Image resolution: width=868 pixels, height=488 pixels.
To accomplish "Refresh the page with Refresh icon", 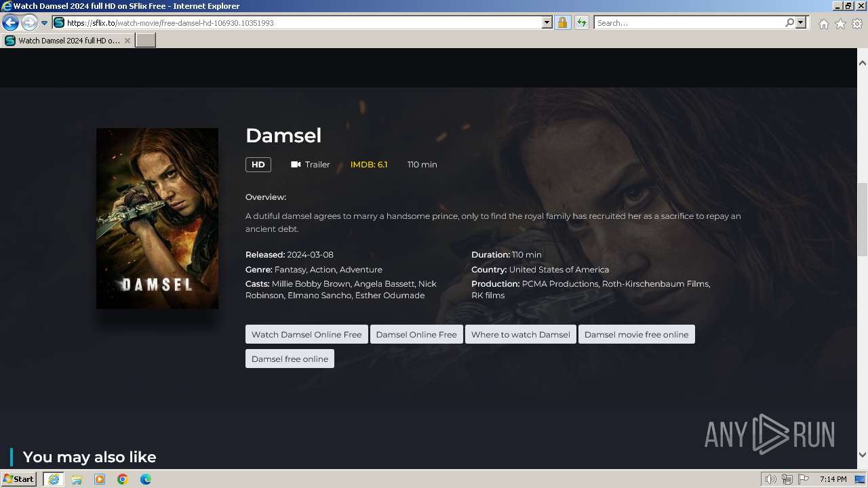I will (x=581, y=23).
